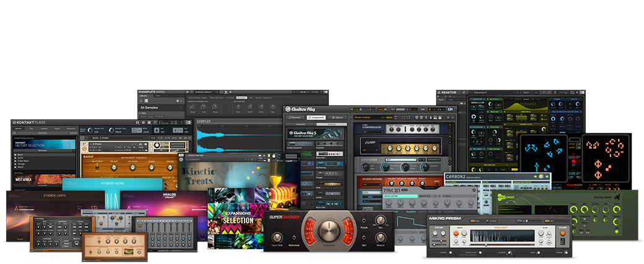Screen dimensions: 644x264
Task: Click the Components button in Guitar Rig
Action: pos(316,118)
